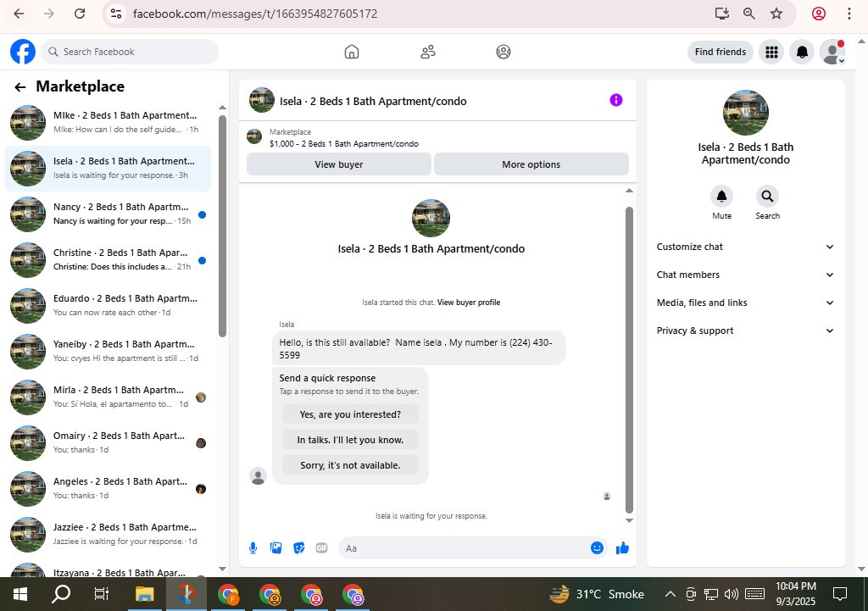Open the Chrome profile icon

coord(819,14)
